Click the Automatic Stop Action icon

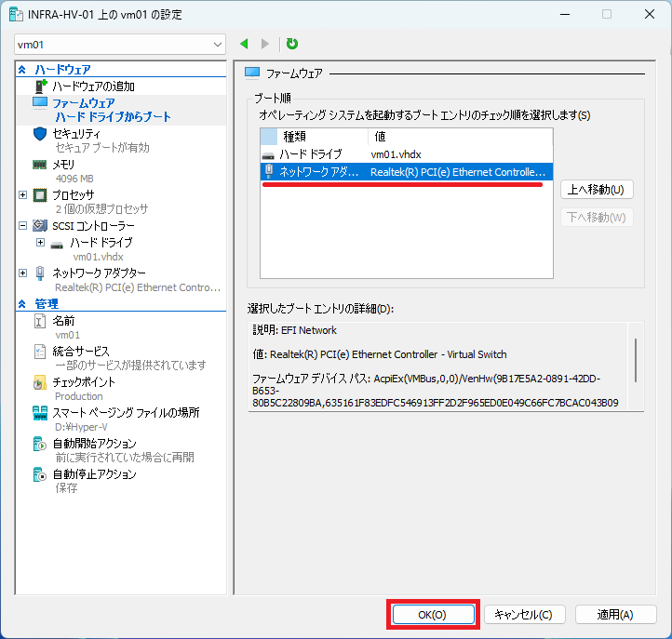[40, 474]
